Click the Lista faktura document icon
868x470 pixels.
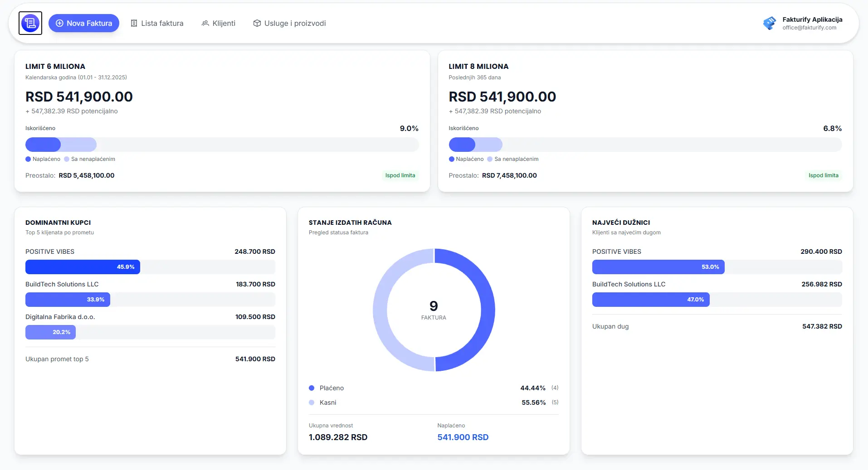pyautogui.click(x=133, y=23)
